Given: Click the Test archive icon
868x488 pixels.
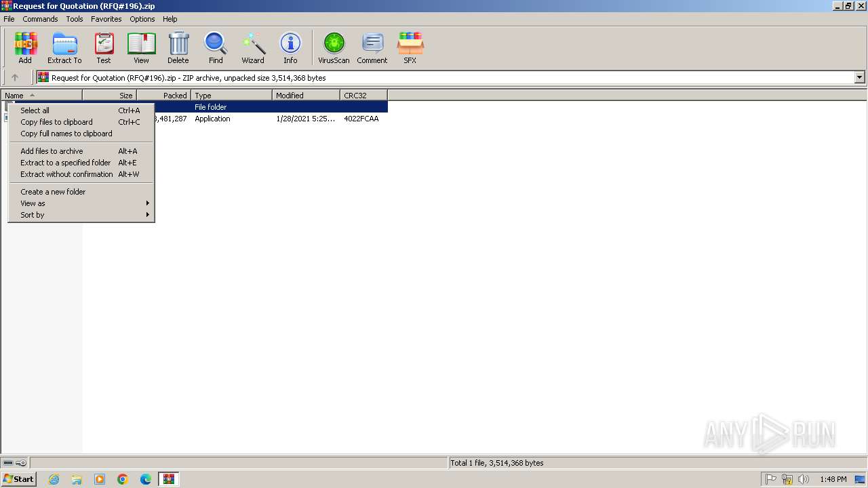Looking at the screenshot, I should point(104,47).
